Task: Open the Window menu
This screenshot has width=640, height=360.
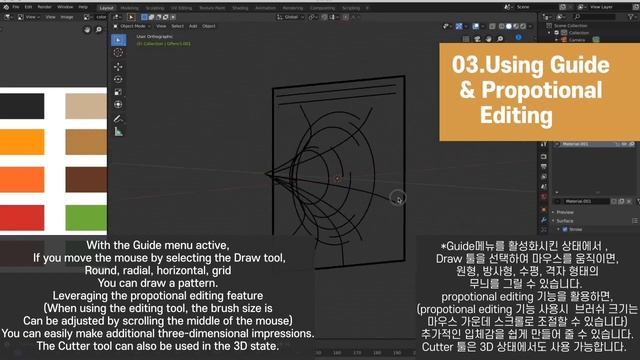Action: [x=65, y=7]
